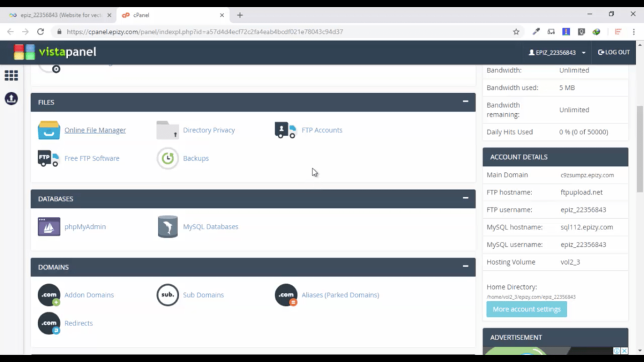Click the address bar URL field
Screen dimensions: 644x362
pos(286,31)
